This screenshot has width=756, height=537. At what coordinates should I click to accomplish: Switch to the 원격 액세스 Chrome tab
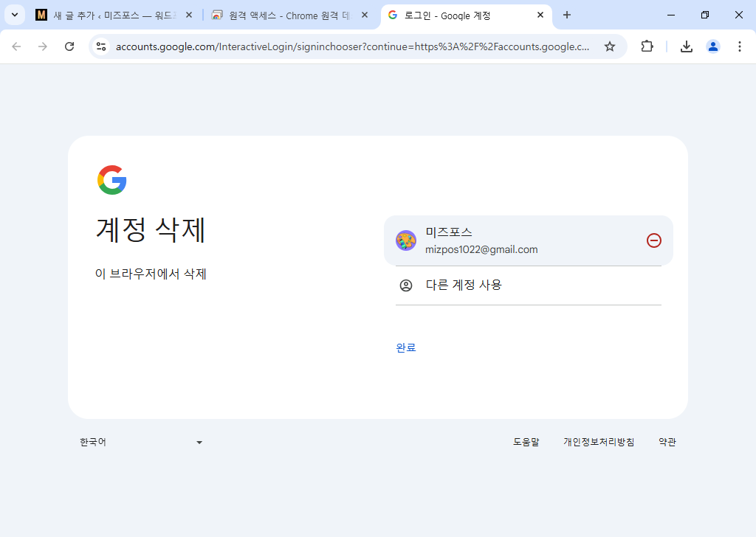tap(290, 15)
